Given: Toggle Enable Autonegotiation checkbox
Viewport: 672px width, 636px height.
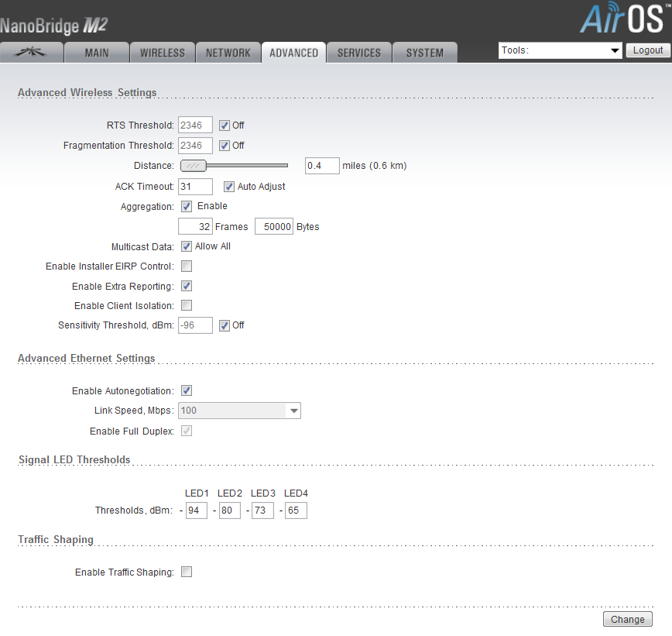Looking at the screenshot, I should [187, 390].
